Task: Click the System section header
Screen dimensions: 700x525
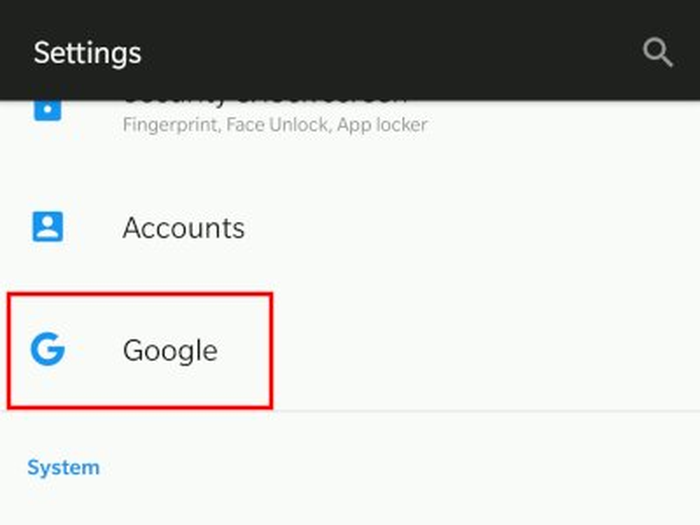Action: click(x=63, y=467)
